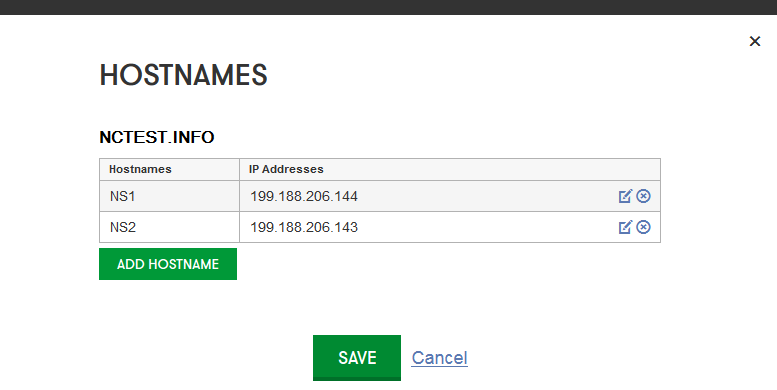Click the ADD HOSTNAME button
The width and height of the screenshot is (777, 390).
168,264
